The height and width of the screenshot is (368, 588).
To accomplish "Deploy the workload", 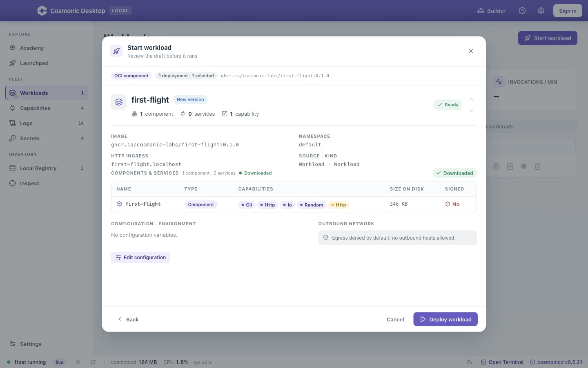I will 445,319.
